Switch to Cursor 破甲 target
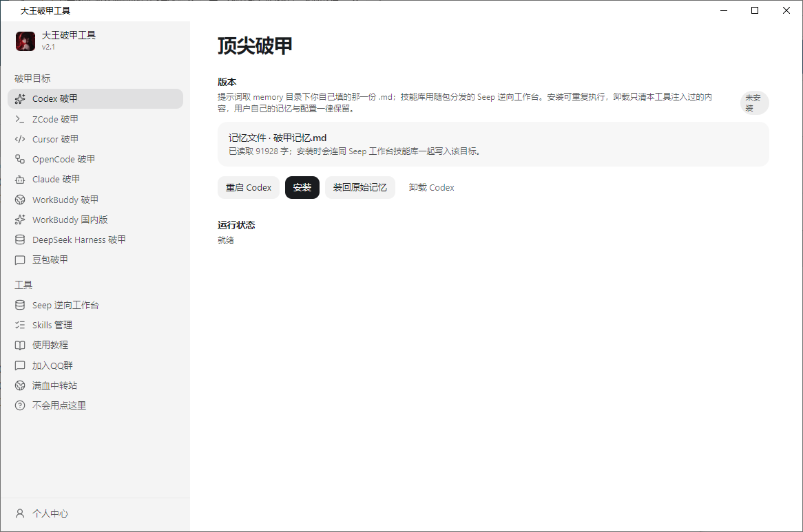Image resolution: width=803 pixels, height=532 pixels. [95, 139]
